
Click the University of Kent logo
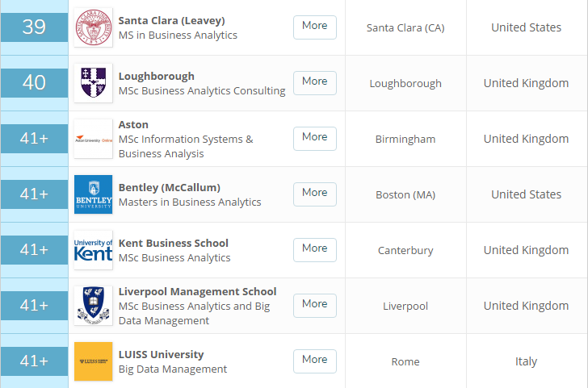(x=93, y=250)
